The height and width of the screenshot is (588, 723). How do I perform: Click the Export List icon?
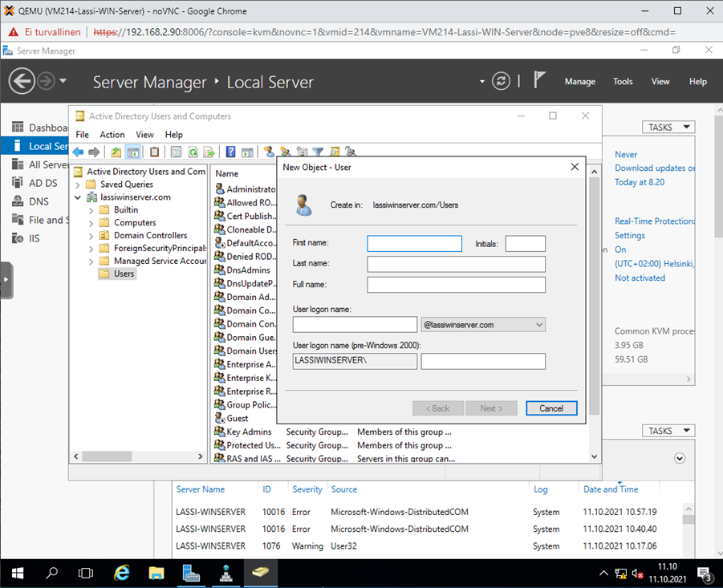209,152
